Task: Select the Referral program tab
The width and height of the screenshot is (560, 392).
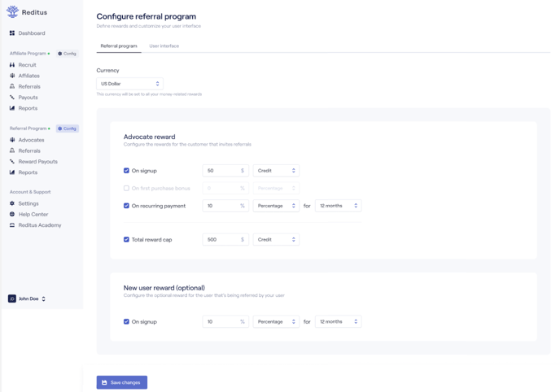Action: coord(119,46)
